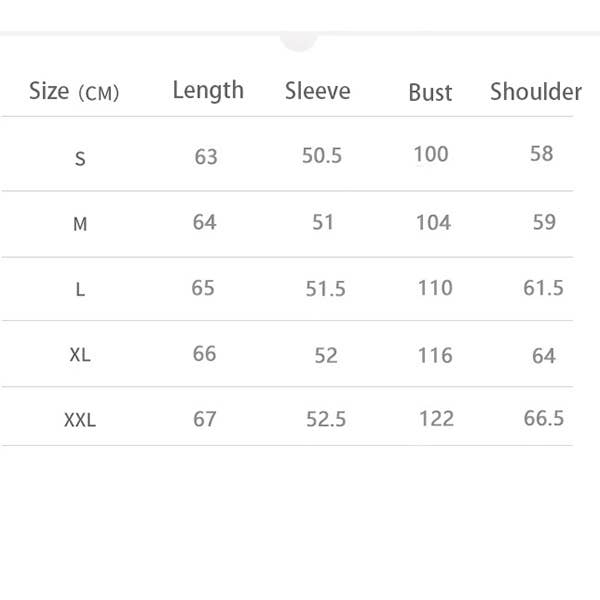The width and height of the screenshot is (600, 600).
Task: Click the 104 bust value in M row
Action: click(433, 222)
